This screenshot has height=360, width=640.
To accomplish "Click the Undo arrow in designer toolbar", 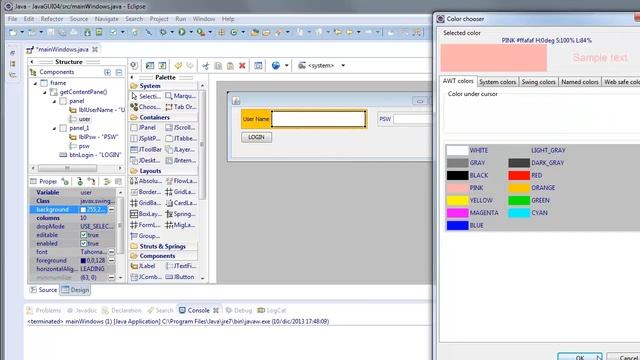I will click(x=178, y=66).
